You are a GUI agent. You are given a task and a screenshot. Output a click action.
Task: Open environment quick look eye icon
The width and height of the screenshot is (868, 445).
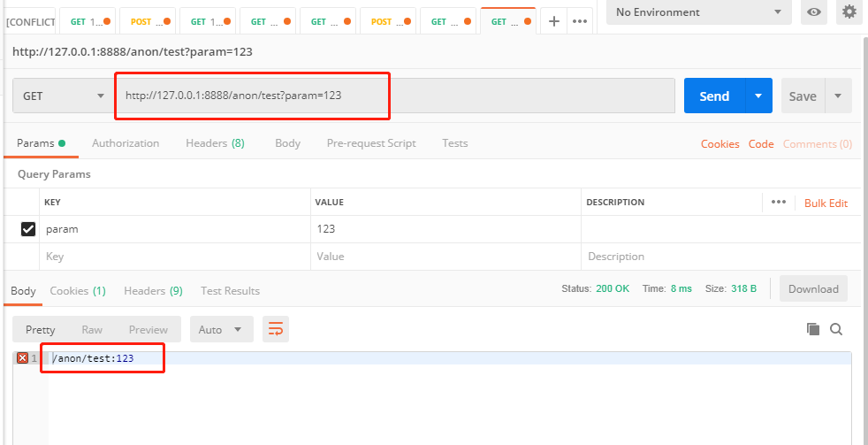point(813,12)
